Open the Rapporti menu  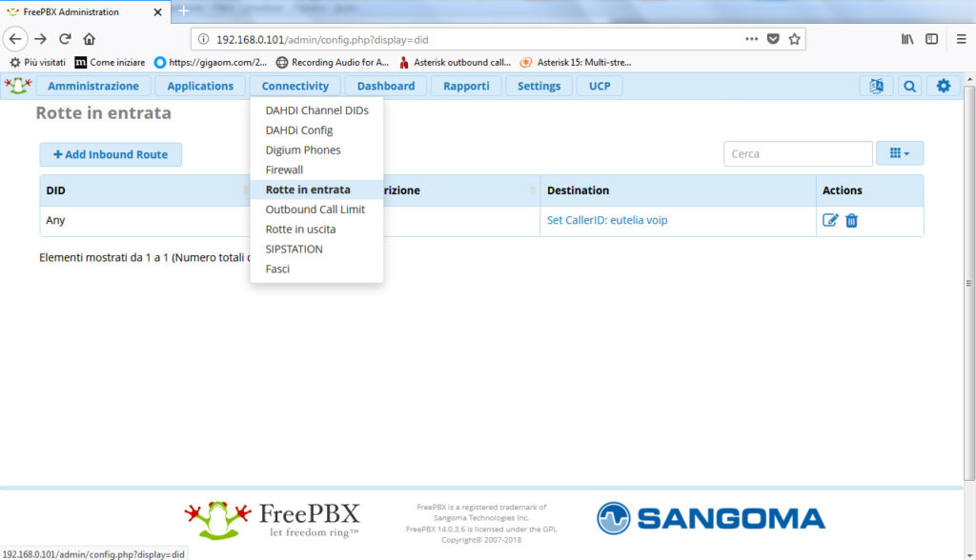click(466, 86)
